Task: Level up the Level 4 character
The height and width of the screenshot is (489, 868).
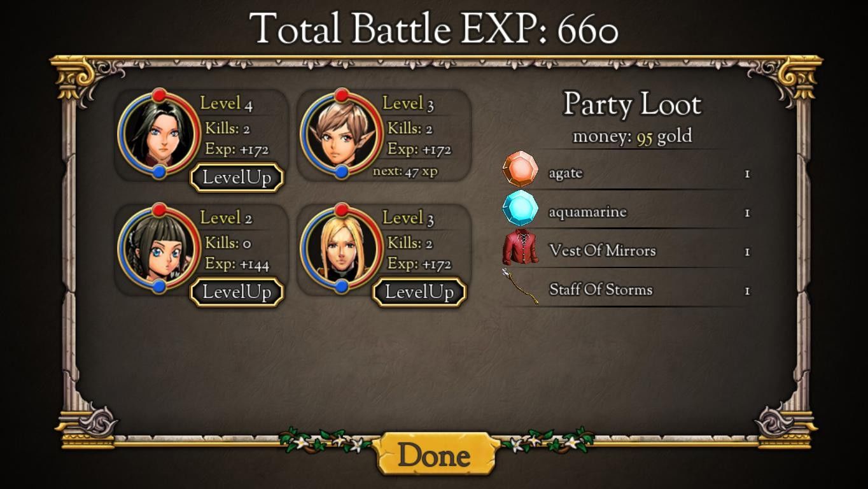Action: (237, 178)
